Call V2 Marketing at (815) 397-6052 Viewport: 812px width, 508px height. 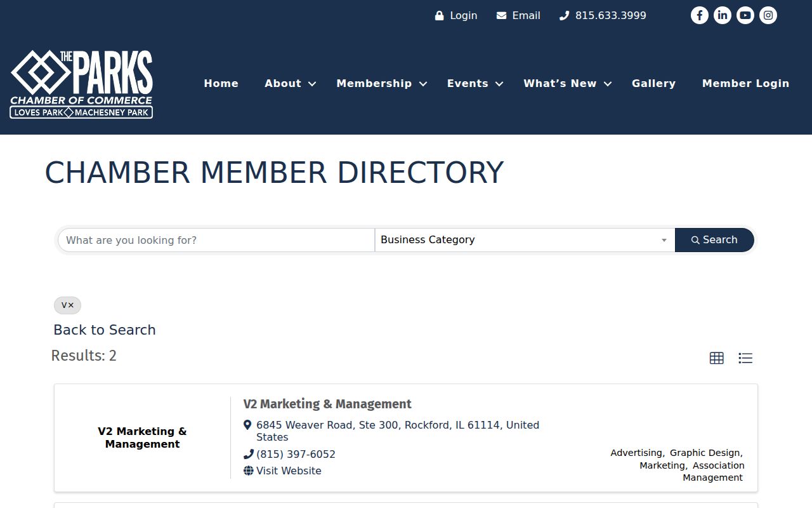(x=296, y=454)
